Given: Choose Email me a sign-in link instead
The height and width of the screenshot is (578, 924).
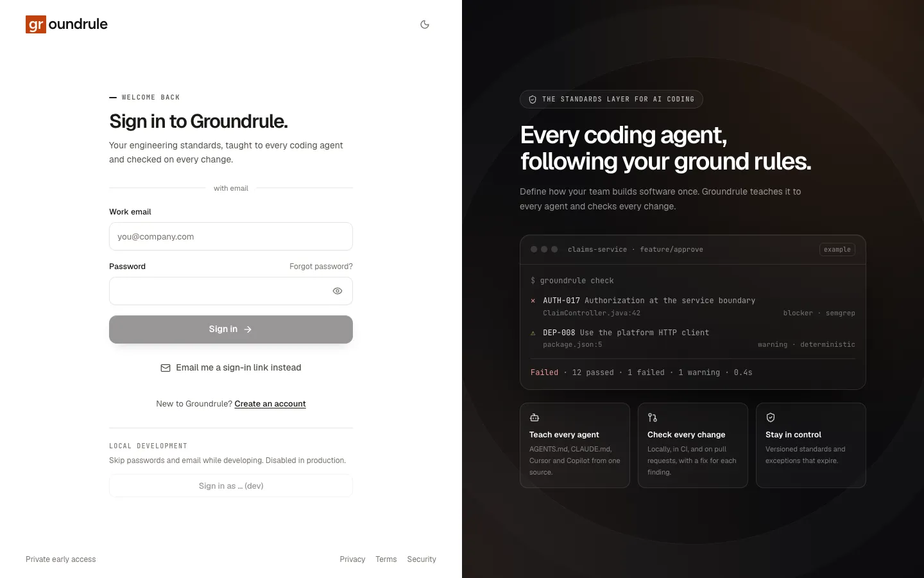Looking at the screenshot, I should 231,368.
